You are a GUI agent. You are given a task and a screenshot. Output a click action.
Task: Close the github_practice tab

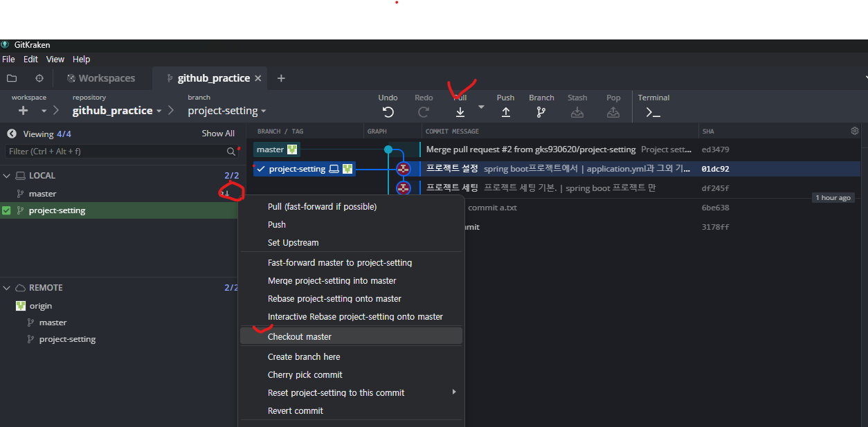(x=258, y=78)
